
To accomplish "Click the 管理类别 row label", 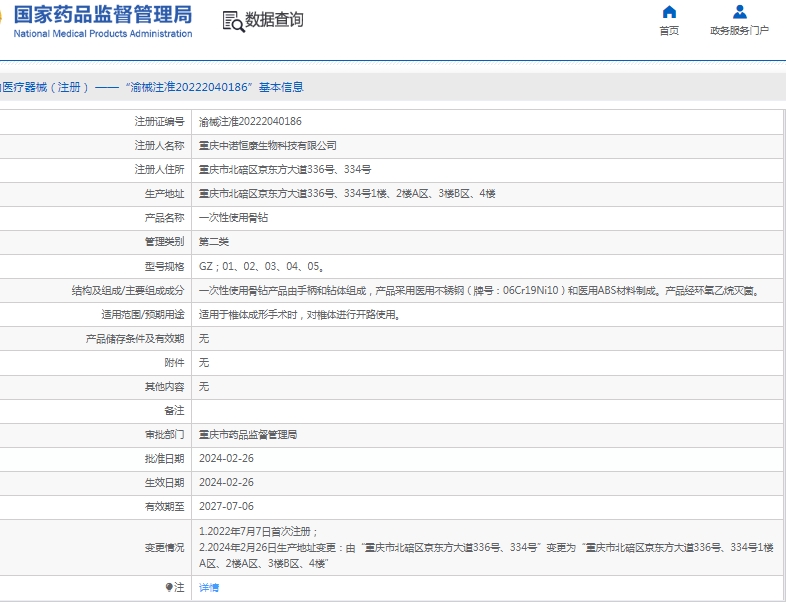I will coord(164,242).
